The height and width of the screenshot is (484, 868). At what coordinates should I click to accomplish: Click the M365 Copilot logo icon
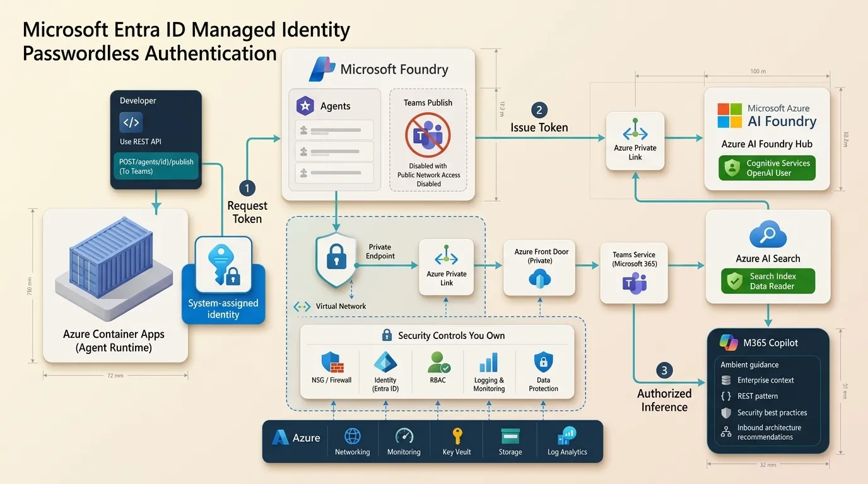pos(729,342)
